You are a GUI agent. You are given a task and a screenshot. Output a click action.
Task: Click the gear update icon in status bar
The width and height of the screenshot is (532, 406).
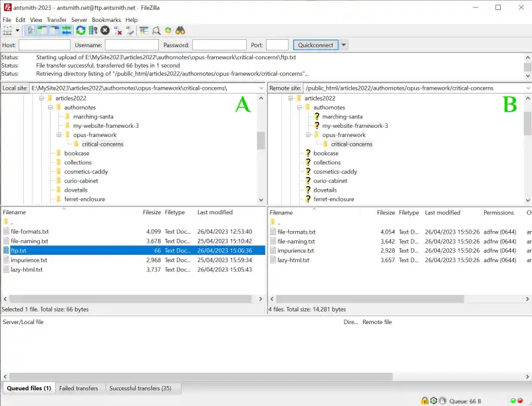(x=434, y=401)
